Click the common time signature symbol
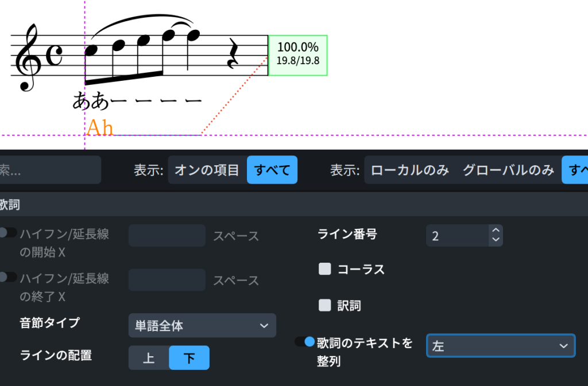The width and height of the screenshot is (588, 386). 54,56
